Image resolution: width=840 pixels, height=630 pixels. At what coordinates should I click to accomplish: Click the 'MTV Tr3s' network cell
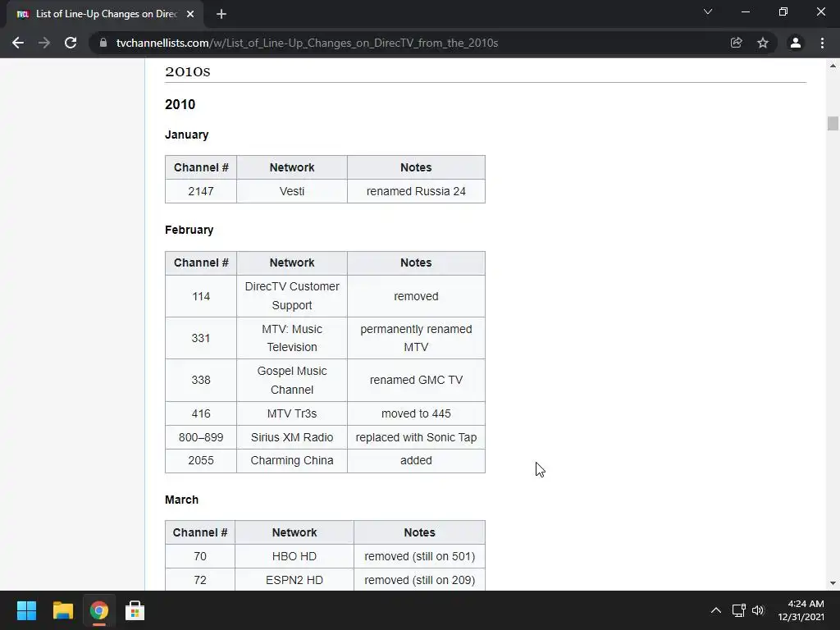coord(292,413)
